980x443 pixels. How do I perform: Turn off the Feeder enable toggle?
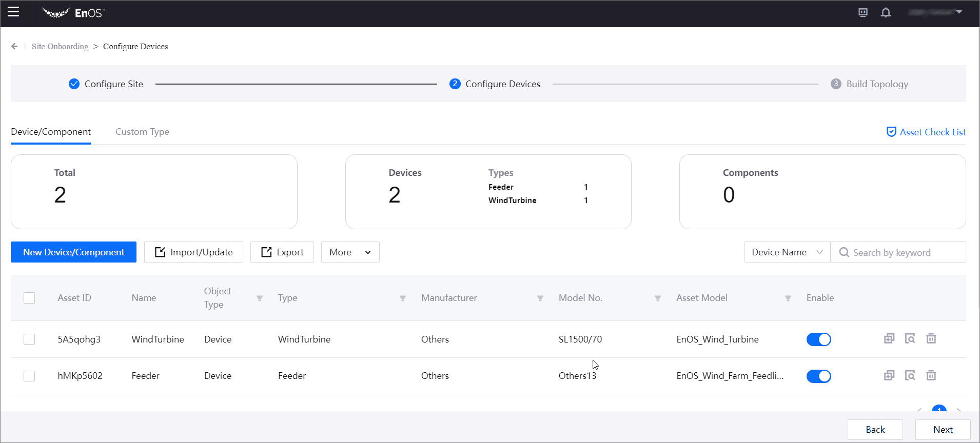[818, 376]
